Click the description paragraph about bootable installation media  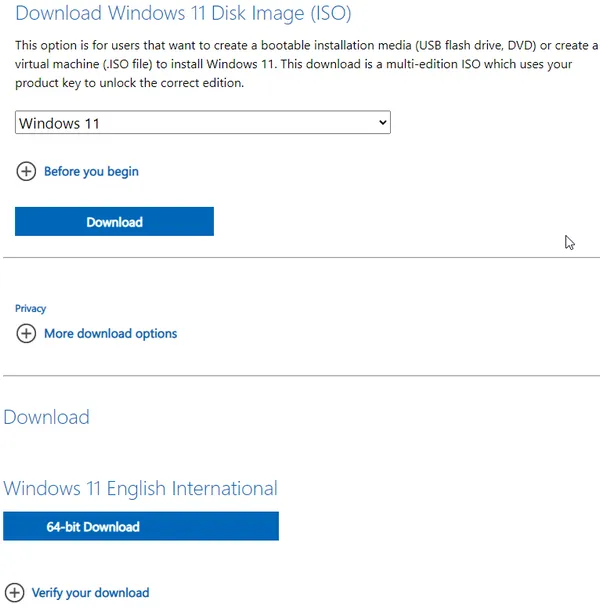[x=306, y=64]
